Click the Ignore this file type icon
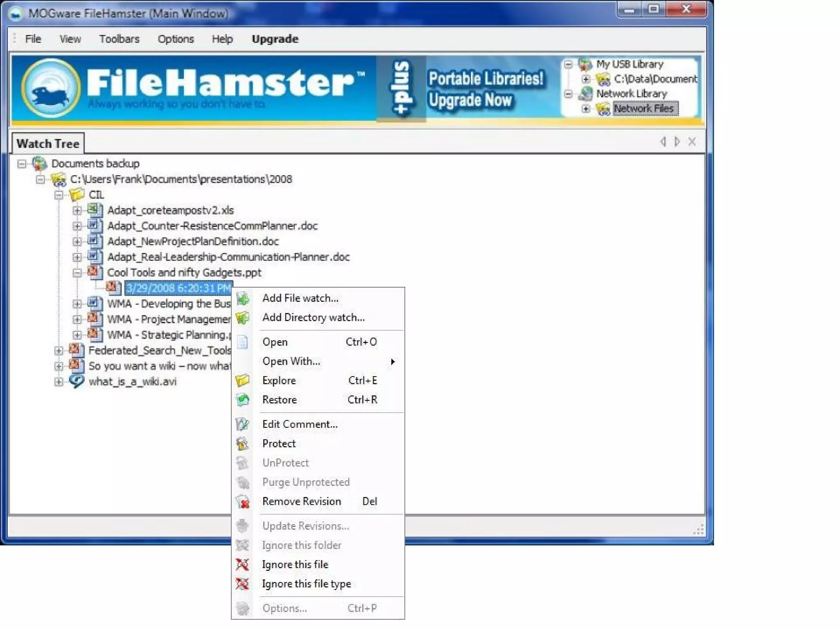 pos(243,584)
